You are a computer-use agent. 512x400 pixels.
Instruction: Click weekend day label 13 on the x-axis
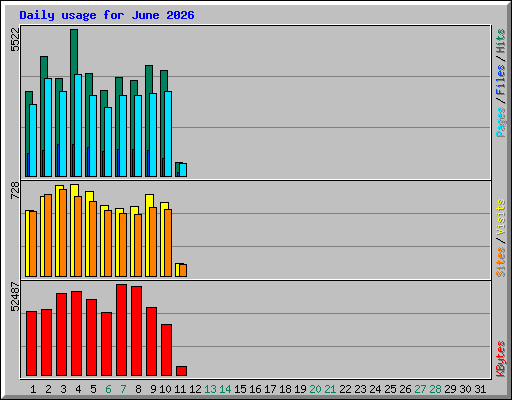click(210, 389)
